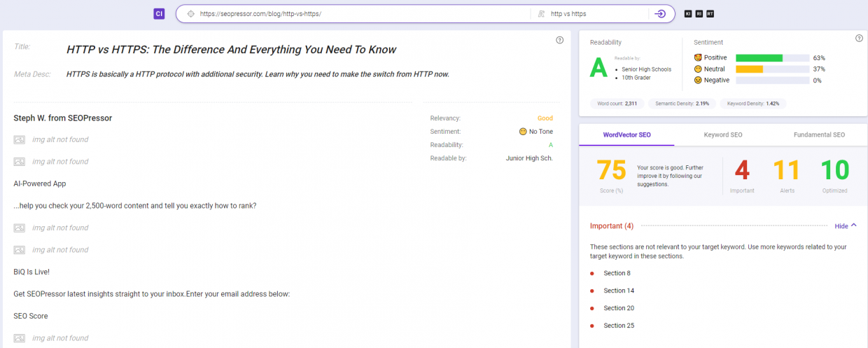Click the Important (4) heading
The width and height of the screenshot is (868, 348).
pyautogui.click(x=612, y=226)
